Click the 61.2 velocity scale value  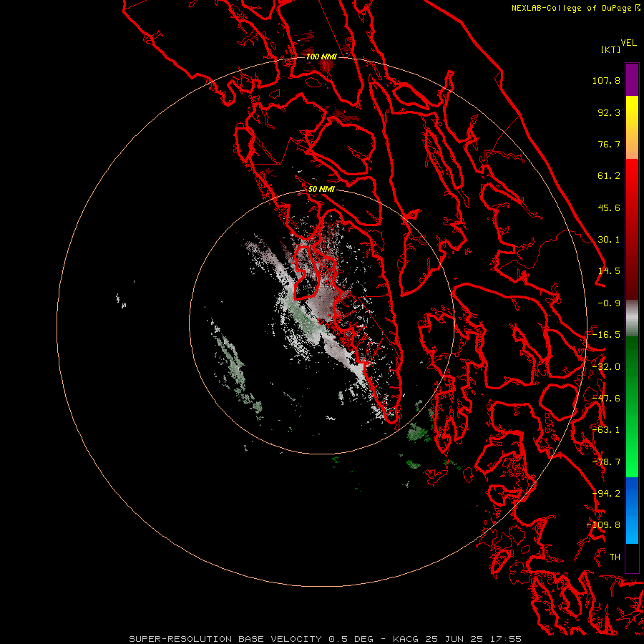point(609,176)
